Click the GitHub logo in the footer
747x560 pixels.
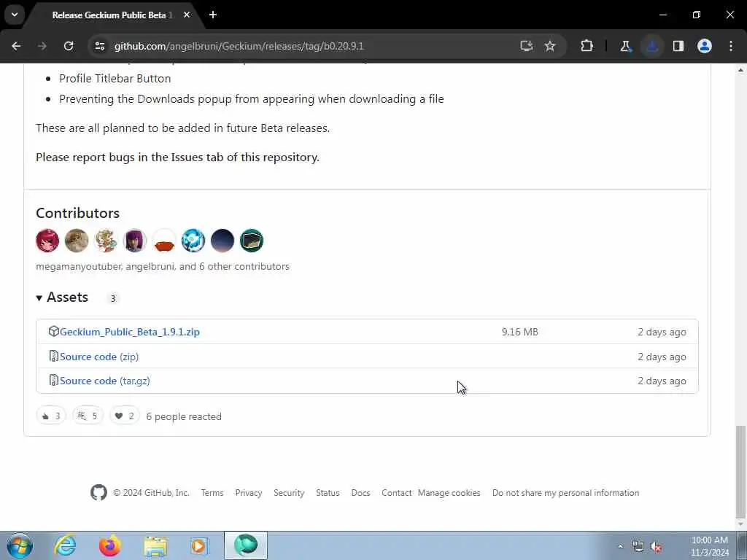98,492
